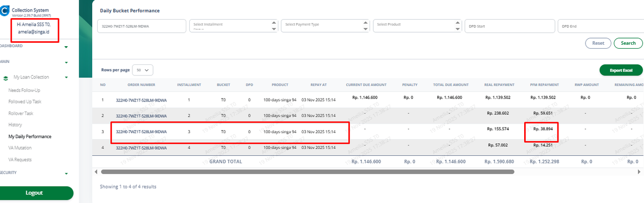
Task: Click the BUCKET column header
Action: [224, 85]
